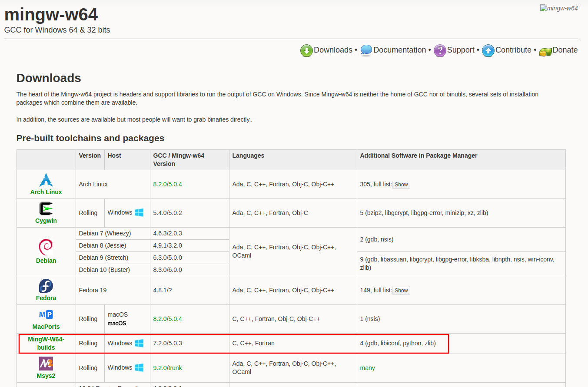Click the Debian swirl logo
588x387 pixels.
[46, 248]
